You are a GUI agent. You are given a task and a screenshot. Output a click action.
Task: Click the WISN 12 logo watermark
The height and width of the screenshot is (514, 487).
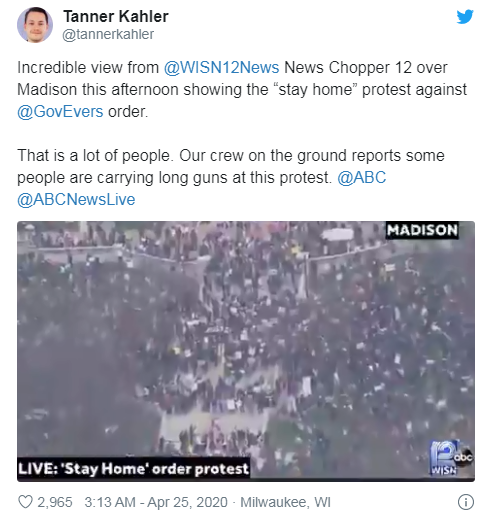443,458
